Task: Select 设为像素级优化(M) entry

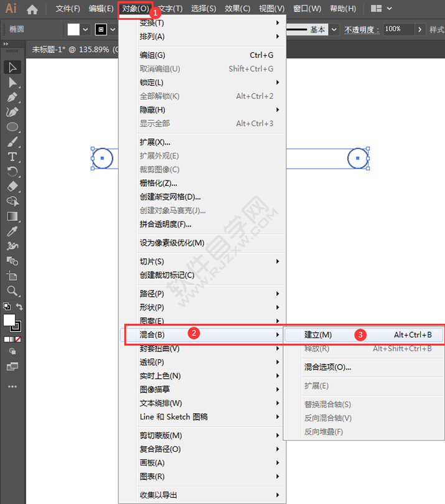Action: pyautogui.click(x=211, y=243)
